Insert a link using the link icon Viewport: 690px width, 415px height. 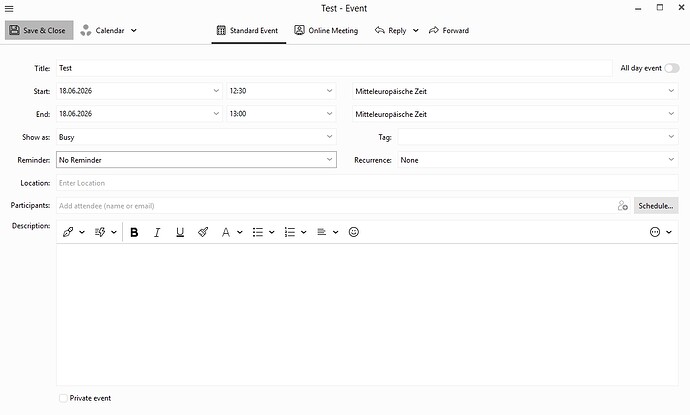pos(68,232)
